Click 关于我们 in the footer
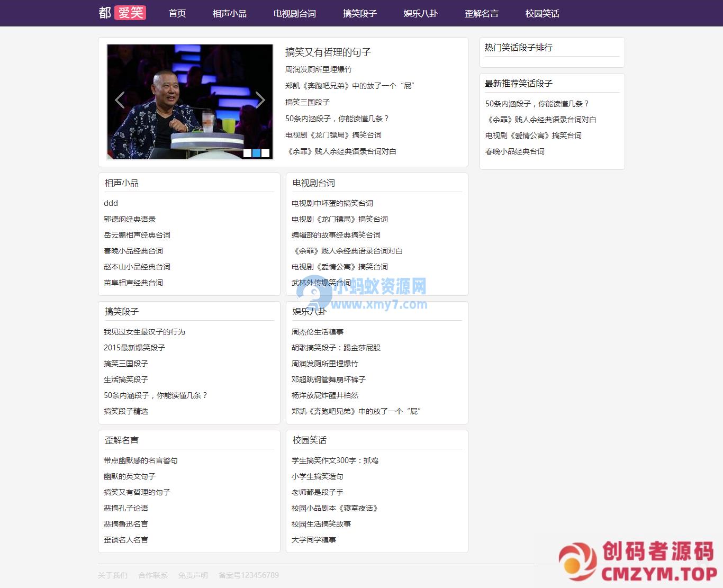This screenshot has width=723, height=588. point(113,575)
